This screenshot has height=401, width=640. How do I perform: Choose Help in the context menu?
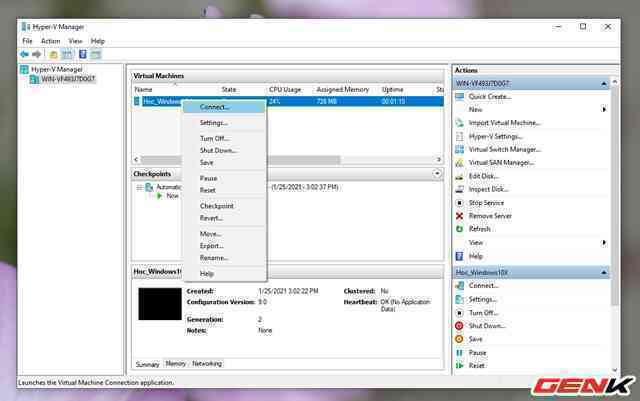[224, 274]
